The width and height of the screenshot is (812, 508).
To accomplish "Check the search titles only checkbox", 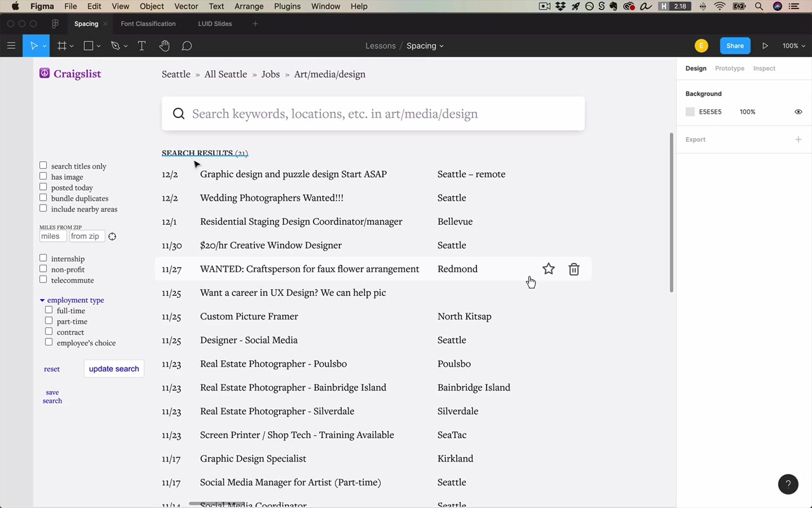I will 43,165.
